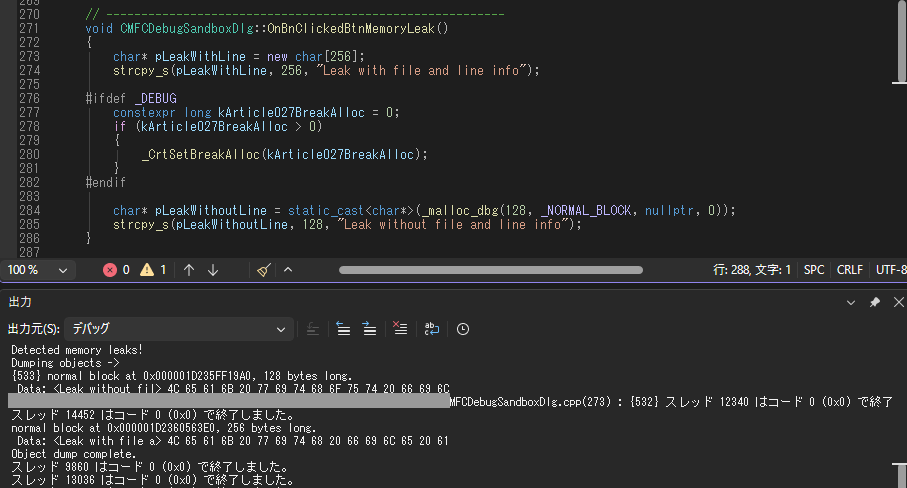Click the line and column indicator 行: 288
Viewport: 907px width, 488px height.
(751, 270)
